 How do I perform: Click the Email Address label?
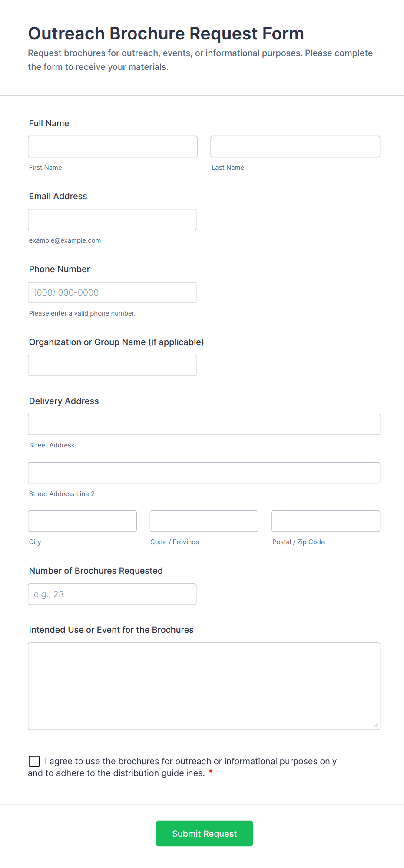(x=58, y=196)
